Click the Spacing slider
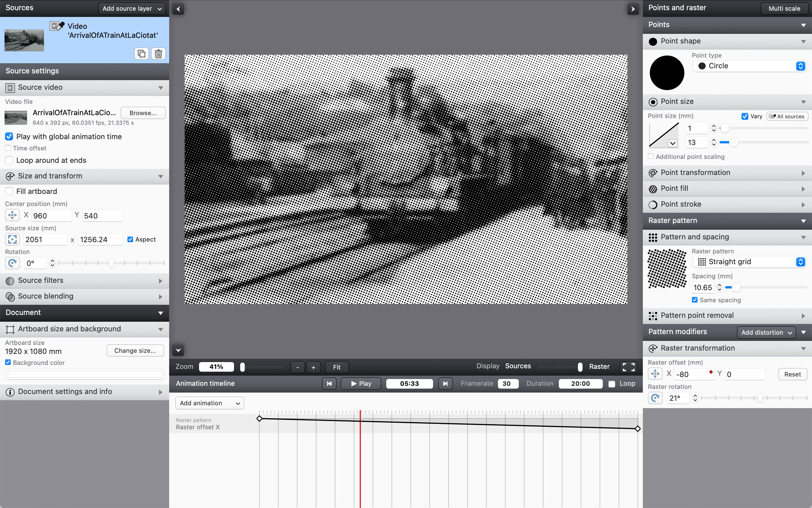This screenshot has width=812, height=508. click(x=766, y=288)
